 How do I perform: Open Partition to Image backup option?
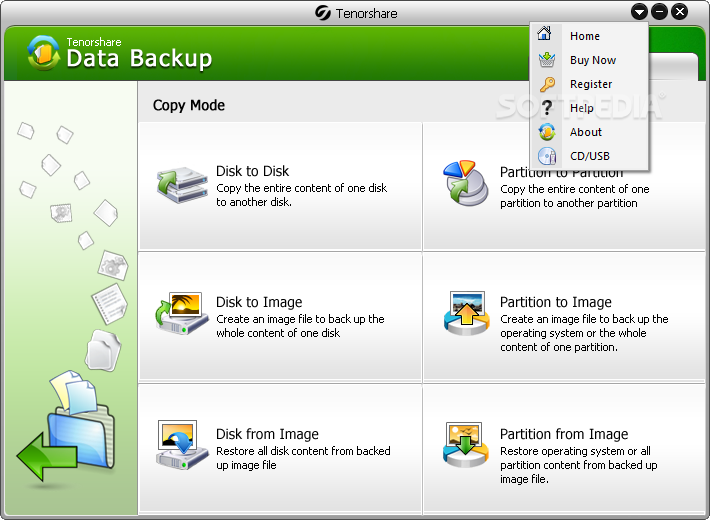coord(564,316)
